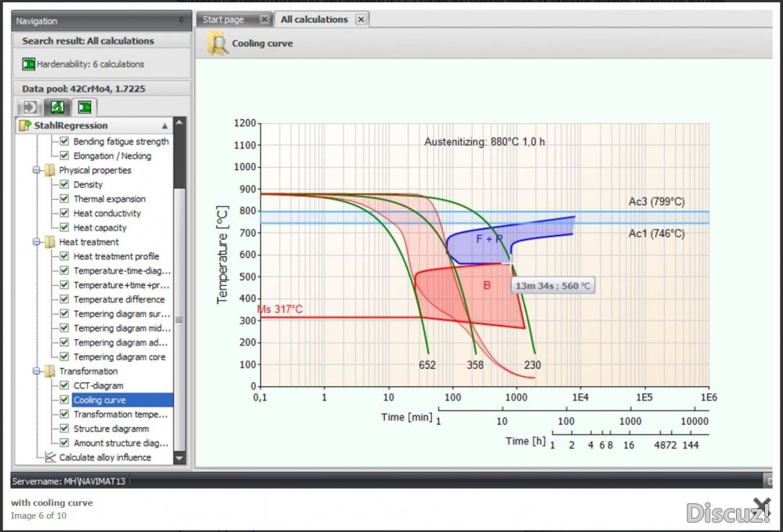
Task: Uncheck the Density checkbox
Action: (x=64, y=184)
